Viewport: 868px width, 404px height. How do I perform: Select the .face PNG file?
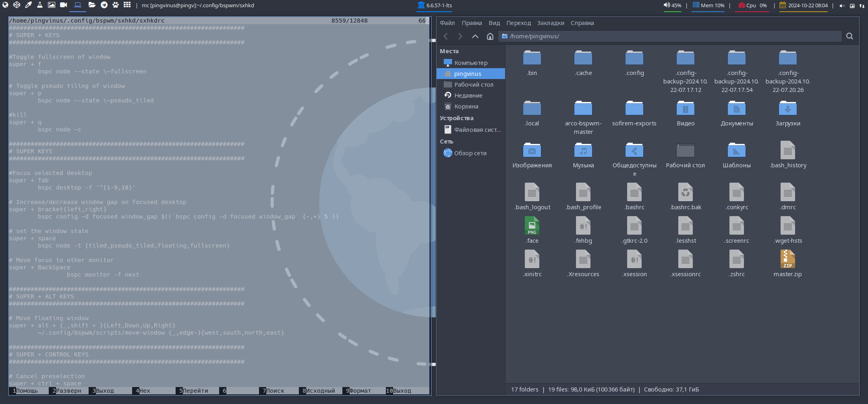point(532,230)
